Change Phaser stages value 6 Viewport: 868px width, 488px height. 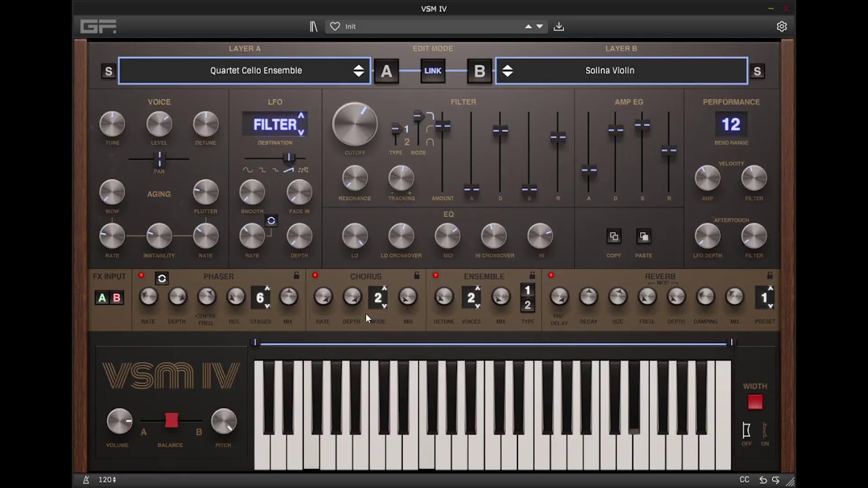(260, 298)
